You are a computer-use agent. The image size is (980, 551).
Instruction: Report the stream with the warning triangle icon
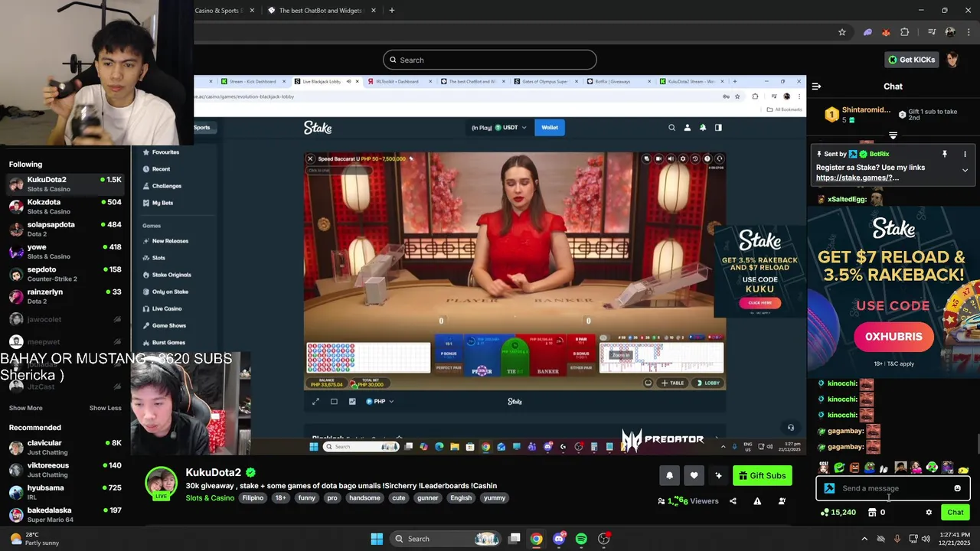757,501
